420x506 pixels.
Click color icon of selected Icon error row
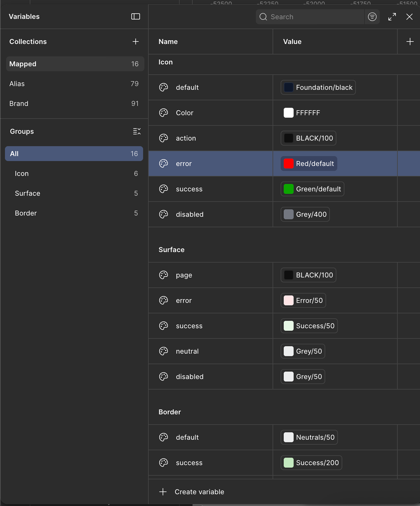tap(163, 163)
